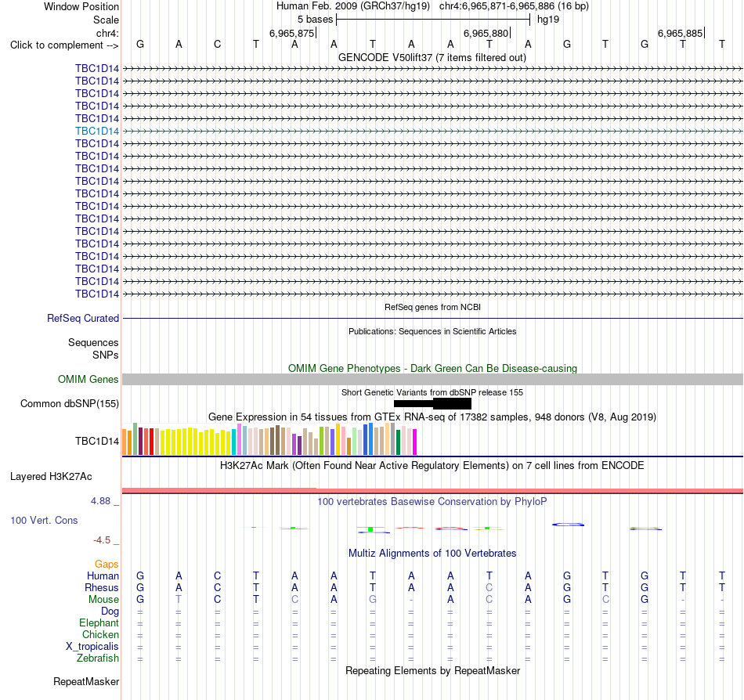Click the Human alignment row label
744x700 pixels.
click(103, 576)
